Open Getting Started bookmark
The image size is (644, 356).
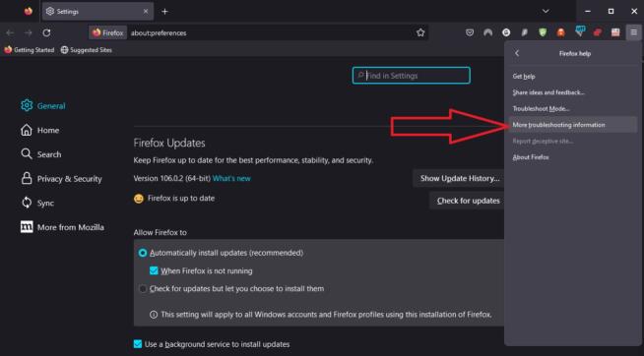[x=30, y=50]
